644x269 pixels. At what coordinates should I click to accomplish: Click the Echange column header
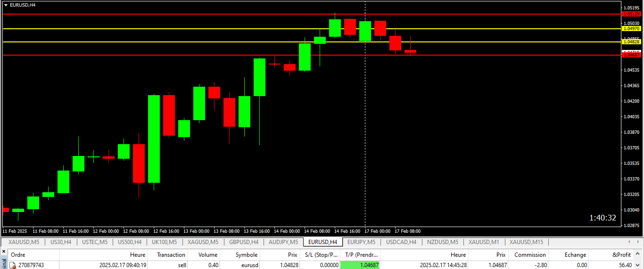point(569,255)
